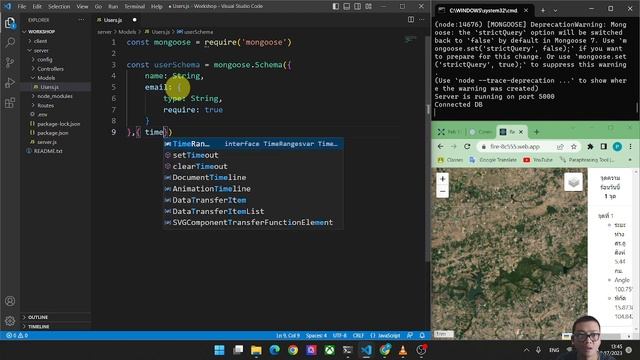640x360 pixels.
Task: Click the CRLF line ending status item
Action: 358,336
